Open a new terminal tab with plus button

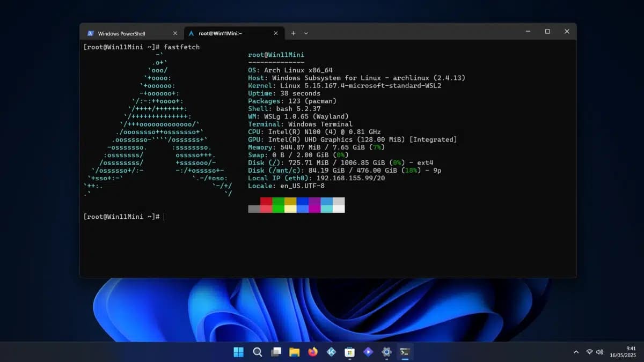pos(294,33)
